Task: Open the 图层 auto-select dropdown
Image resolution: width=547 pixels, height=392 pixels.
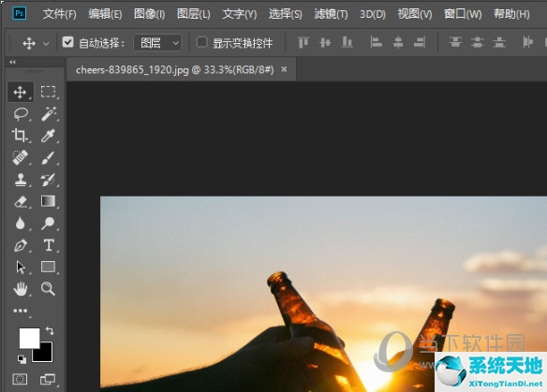Action: pos(157,43)
